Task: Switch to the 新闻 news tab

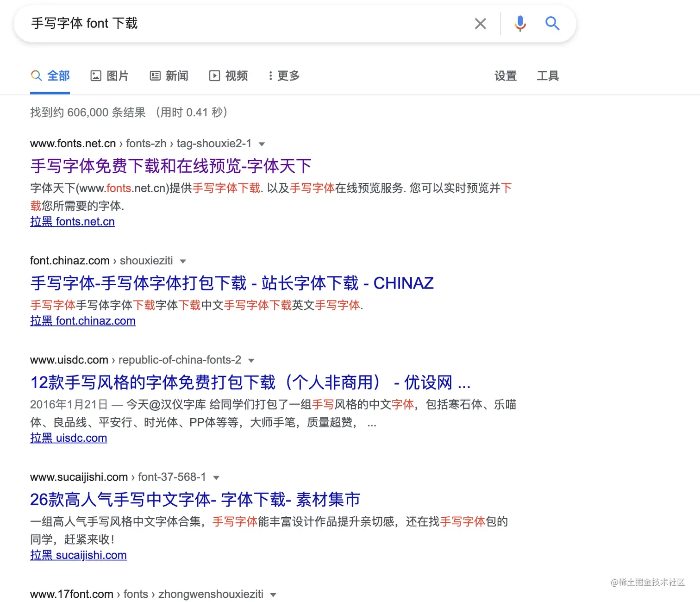Action: point(169,76)
